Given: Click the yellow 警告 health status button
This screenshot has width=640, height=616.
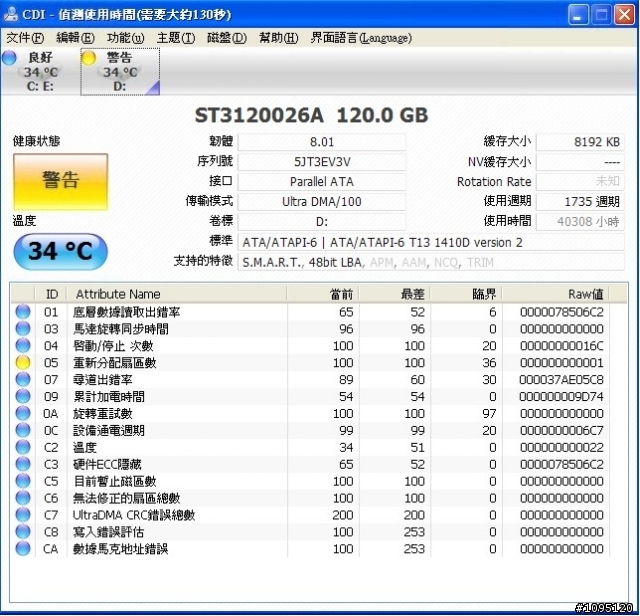Looking at the screenshot, I should pyautogui.click(x=60, y=182).
